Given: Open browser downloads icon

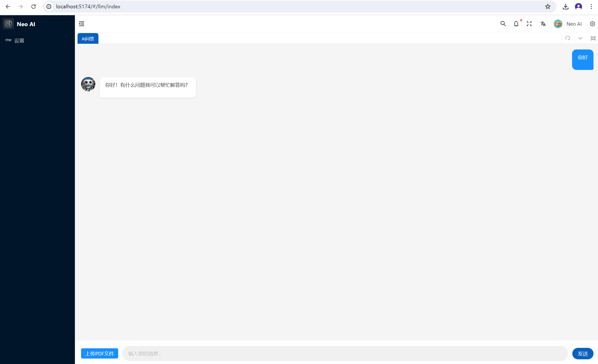Looking at the screenshot, I should [x=565, y=7].
